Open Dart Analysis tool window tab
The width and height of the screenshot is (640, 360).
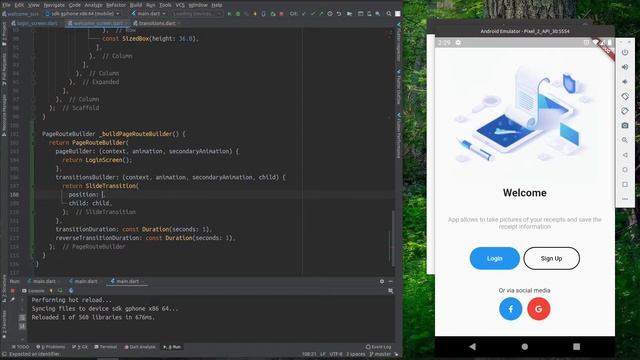click(x=140, y=347)
